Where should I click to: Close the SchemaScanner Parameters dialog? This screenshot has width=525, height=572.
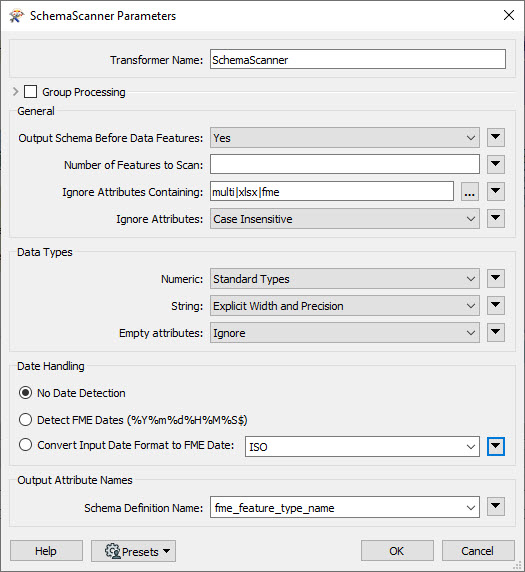pyautogui.click(x=509, y=15)
